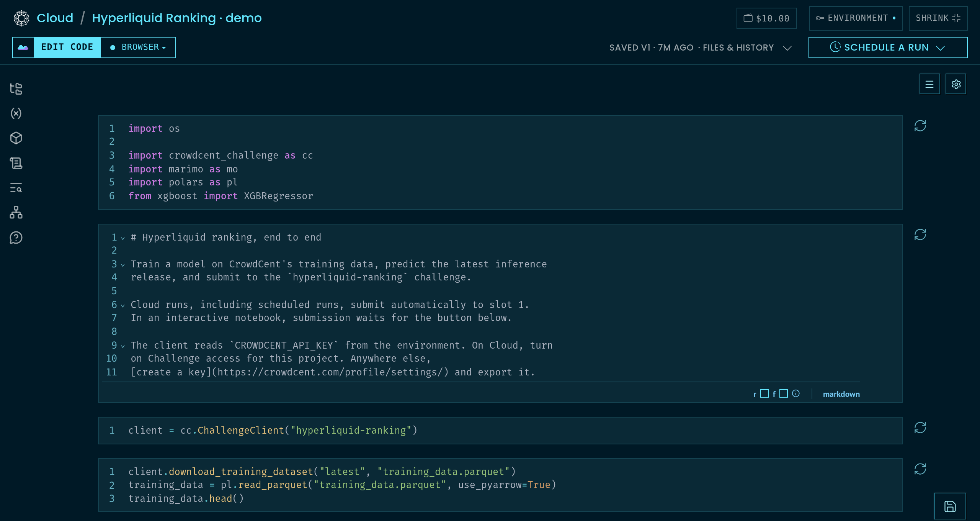Click the 'from xgboost import XGBRegressor' line

pos(221,196)
